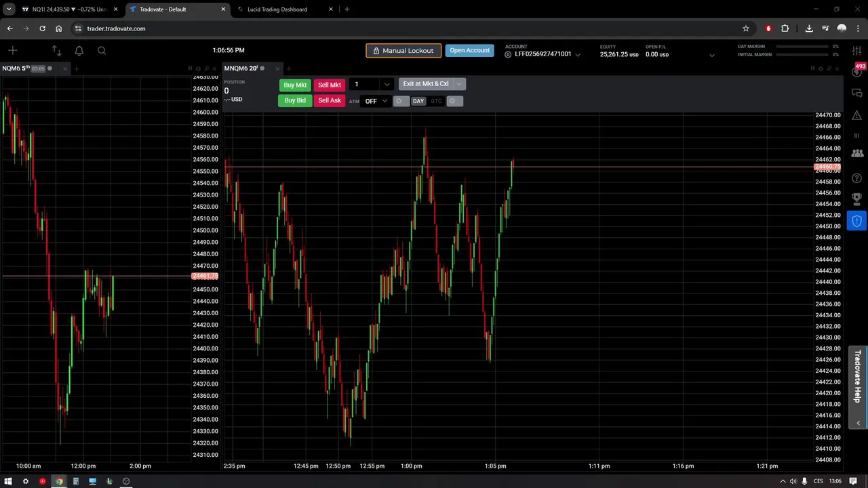Click Exit at Mkt & Cxl button

tap(426, 84)
